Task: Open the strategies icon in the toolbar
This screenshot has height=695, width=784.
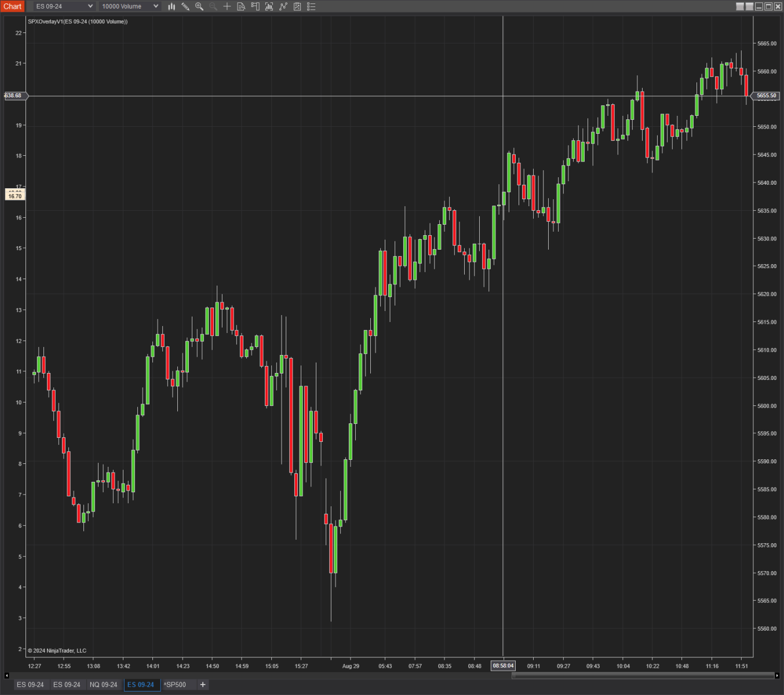Action: [x=283, y=6]
